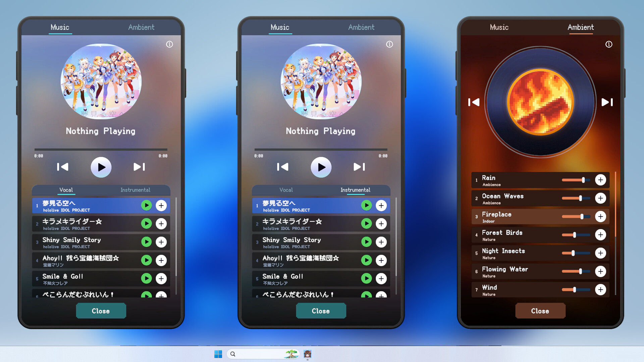The width and height of the screenshot is (644, 362).
Task: Open the info icon in the Ambient player
Action: pos(609,44)
